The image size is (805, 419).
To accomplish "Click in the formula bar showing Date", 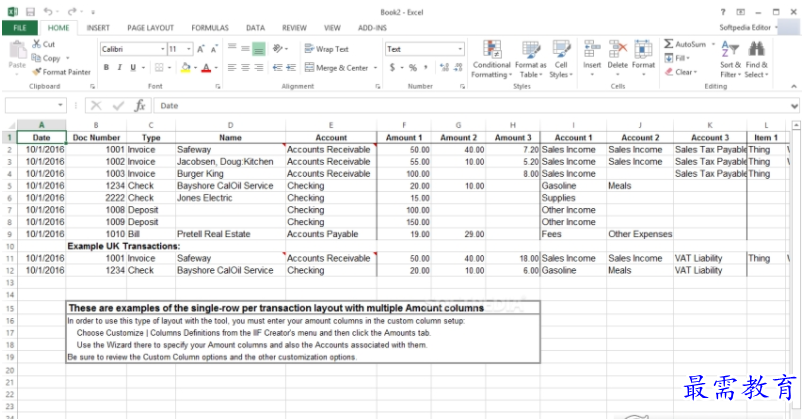I will pos(471,106).
